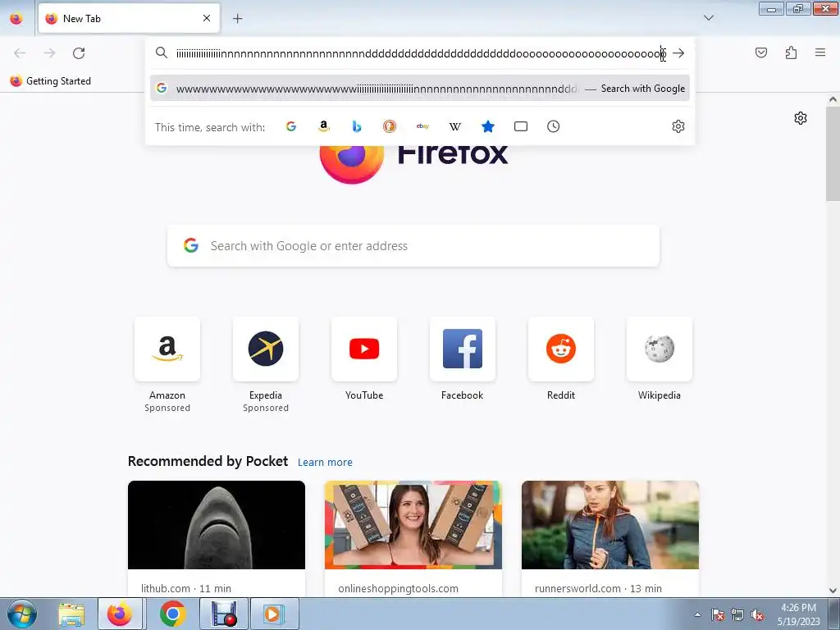
Task: Search this time with eBay icon
Action: (x=422, y=126)
